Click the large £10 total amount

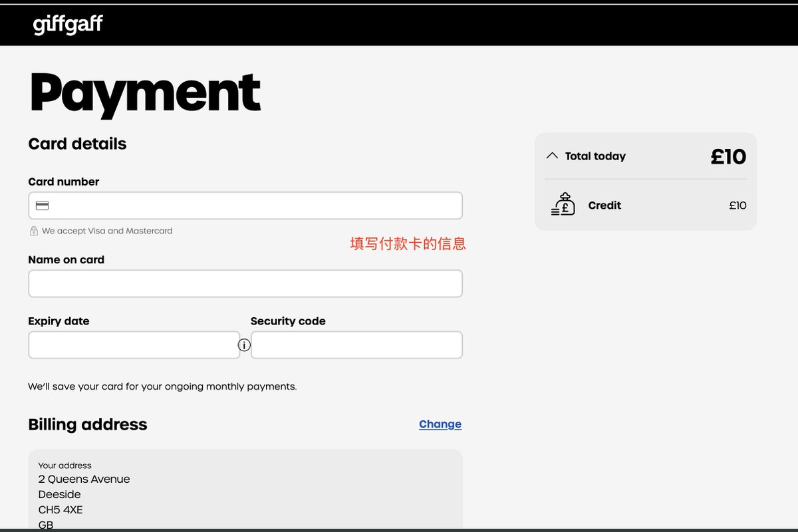(x=728, y=156)
